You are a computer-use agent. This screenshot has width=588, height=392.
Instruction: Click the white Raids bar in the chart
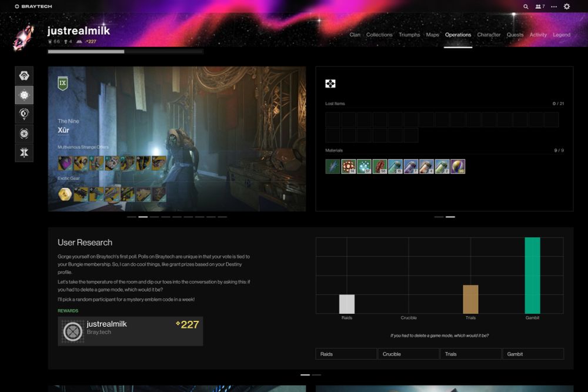[347, 304]
